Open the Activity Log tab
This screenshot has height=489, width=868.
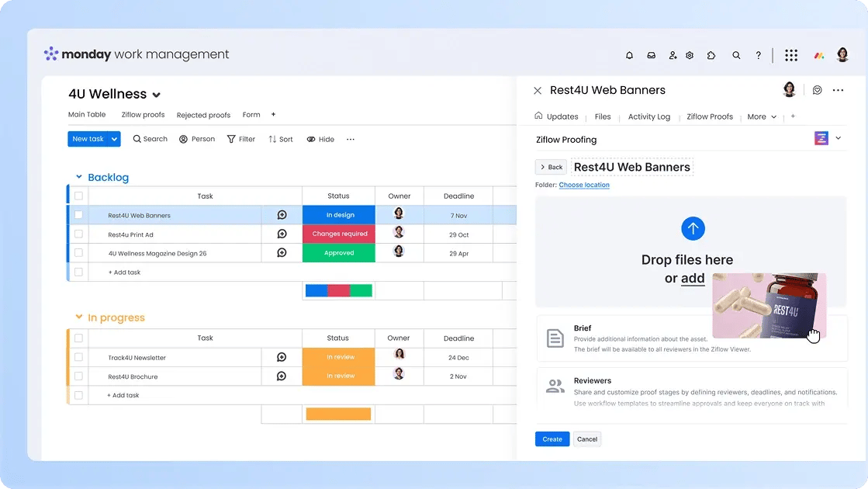coord(648,116)
